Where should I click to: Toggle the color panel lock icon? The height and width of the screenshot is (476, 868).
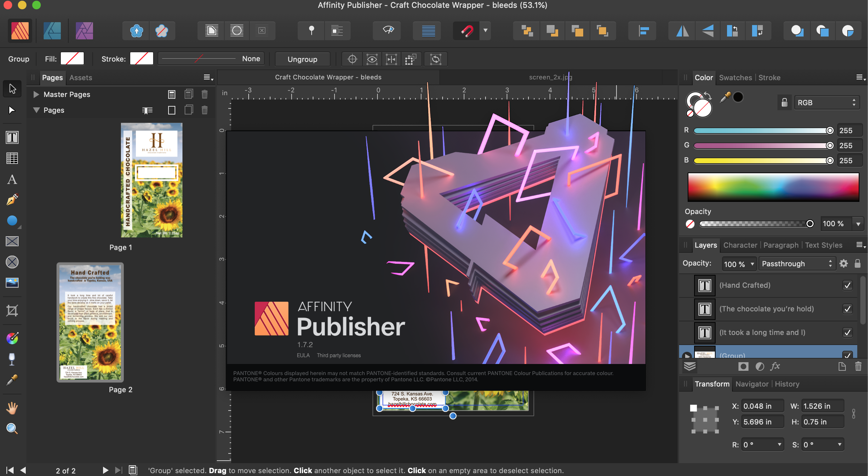[x=784, y=102]
